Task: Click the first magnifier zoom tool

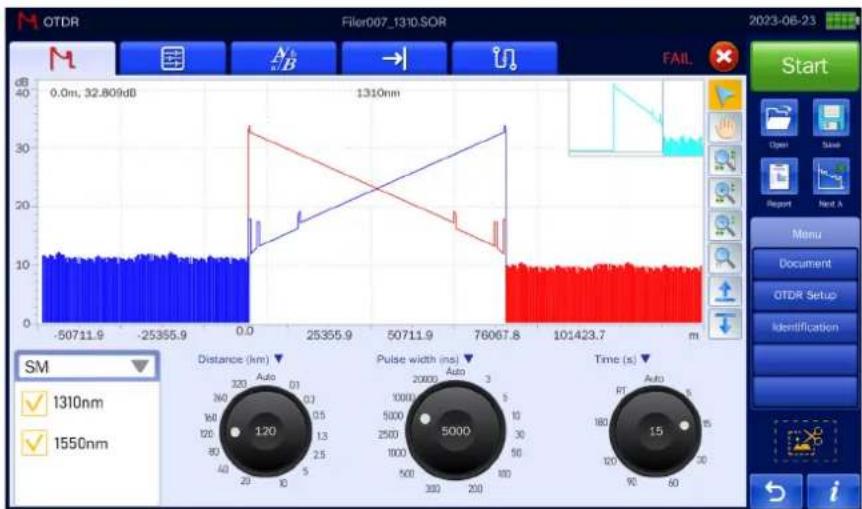Action: tap(725, 161)
